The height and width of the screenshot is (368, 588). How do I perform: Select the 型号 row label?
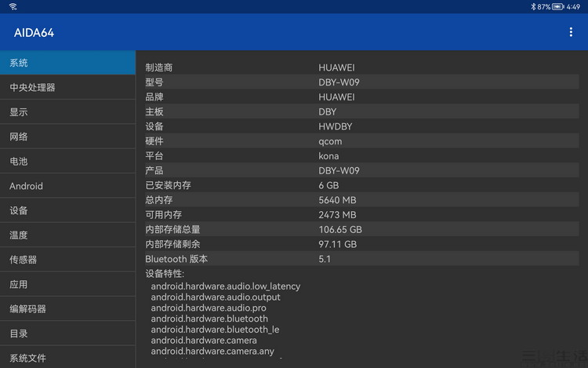(154, 82)
